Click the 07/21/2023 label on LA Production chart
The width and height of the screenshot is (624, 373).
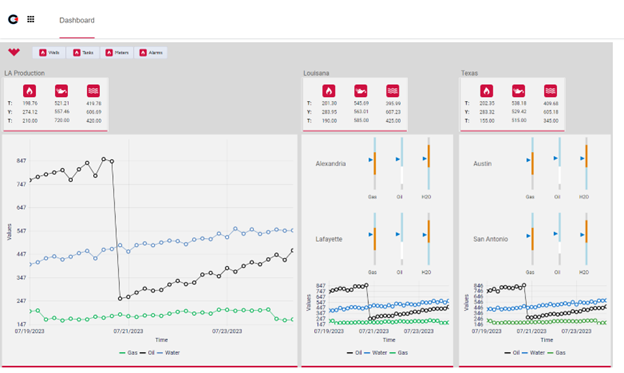point(128,331)
